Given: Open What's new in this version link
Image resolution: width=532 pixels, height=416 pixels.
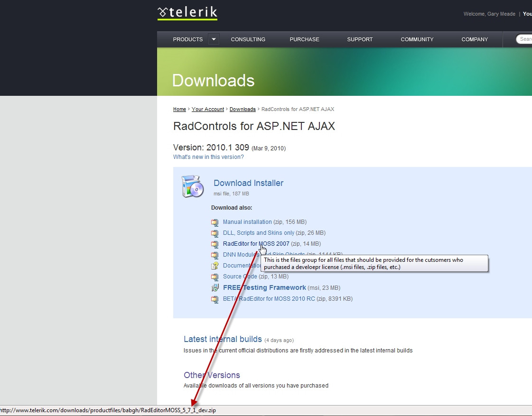Looking at the screenshot, I should click(208, 157).
